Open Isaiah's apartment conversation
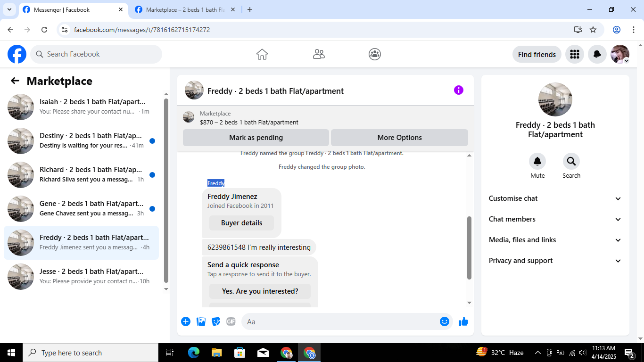644x362 pixels. (x=81, y=107)
